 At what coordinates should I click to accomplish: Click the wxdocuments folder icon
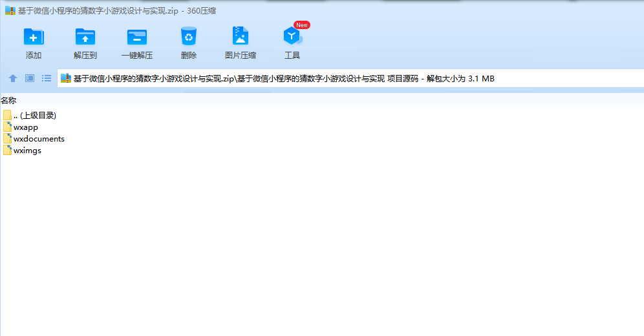click(x=7, y=138)
